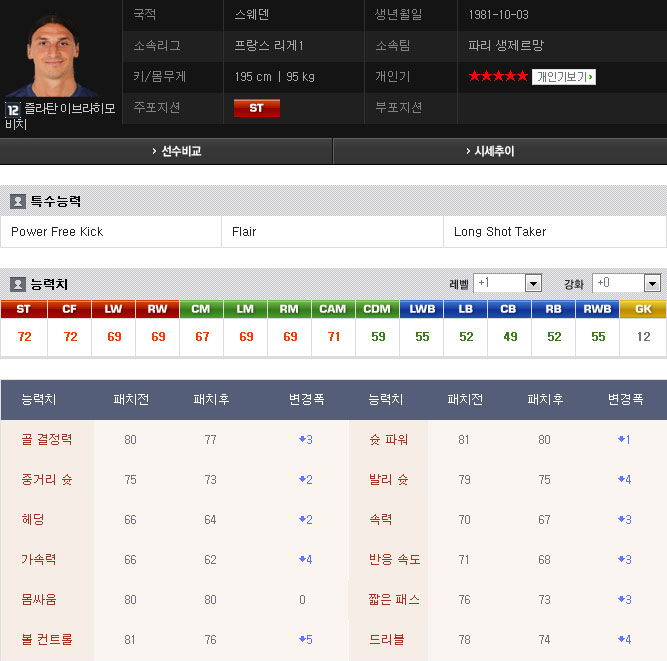Click the 몸싸움 change value 0
The width and height of the screenshot is (667, 661).
tap(302, 599)
